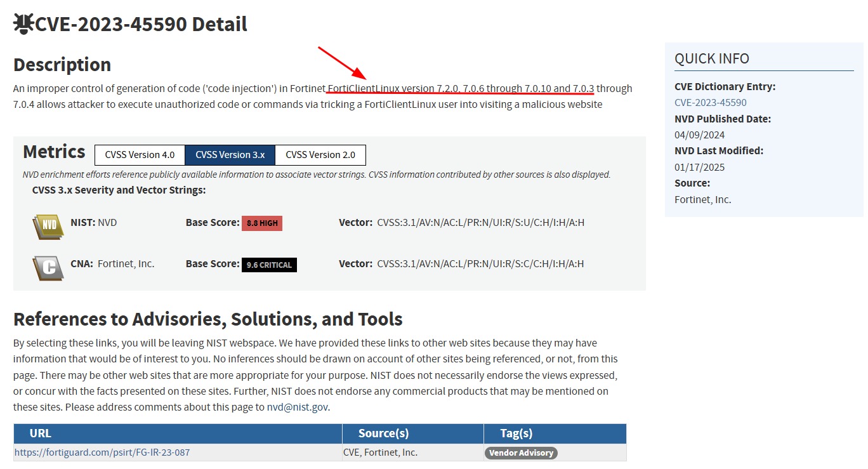Click the URL column header
The image size is (868, 469).
click(40, 433)
